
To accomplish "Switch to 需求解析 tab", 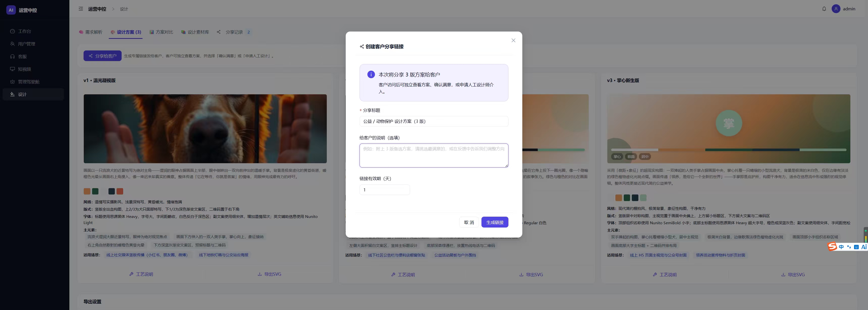I will 91,32.
